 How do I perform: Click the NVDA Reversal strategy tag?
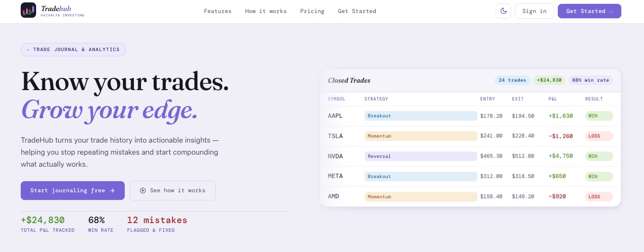click(421, 156)
